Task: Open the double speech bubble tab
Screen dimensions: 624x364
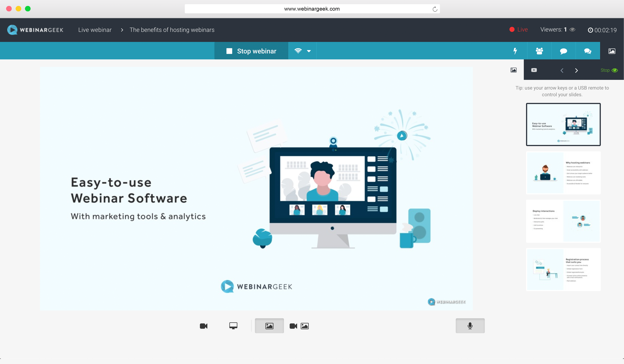Action: tap(588, 51)
